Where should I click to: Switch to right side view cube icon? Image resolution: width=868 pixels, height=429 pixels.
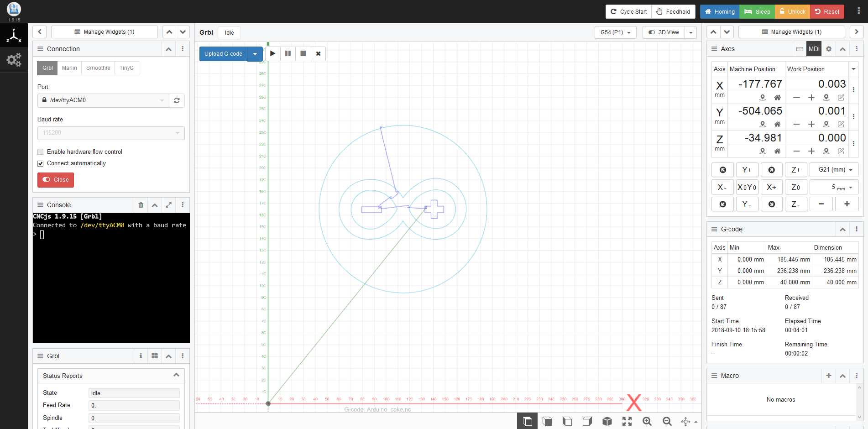(587, 421)
